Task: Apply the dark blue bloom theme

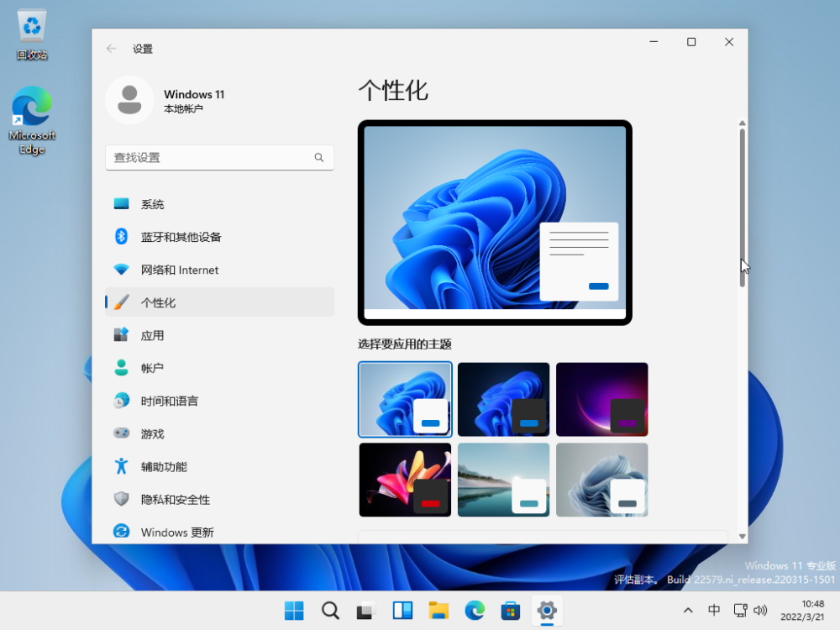Action: pyautogui.click(x=503, y=400)
